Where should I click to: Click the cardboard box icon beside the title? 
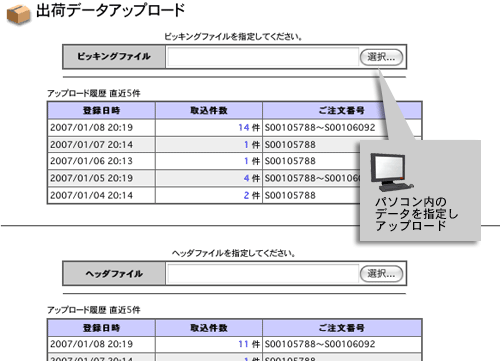[19, 15]
